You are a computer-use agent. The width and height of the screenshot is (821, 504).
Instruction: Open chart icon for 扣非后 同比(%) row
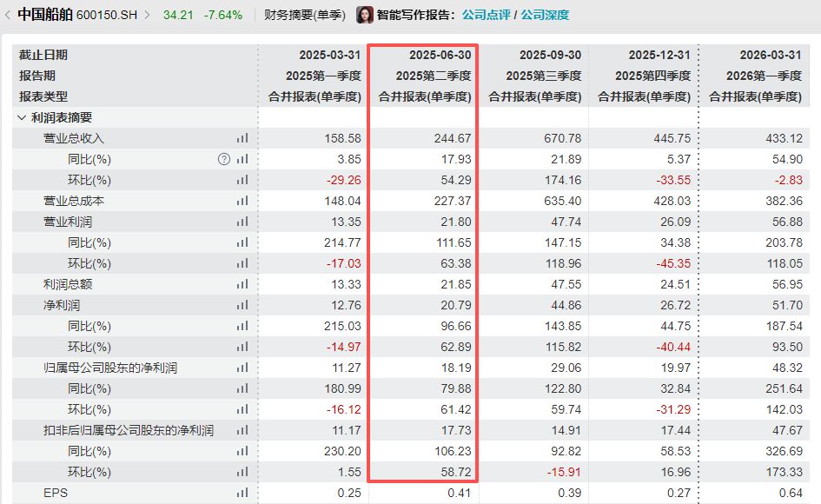[242, 451]
